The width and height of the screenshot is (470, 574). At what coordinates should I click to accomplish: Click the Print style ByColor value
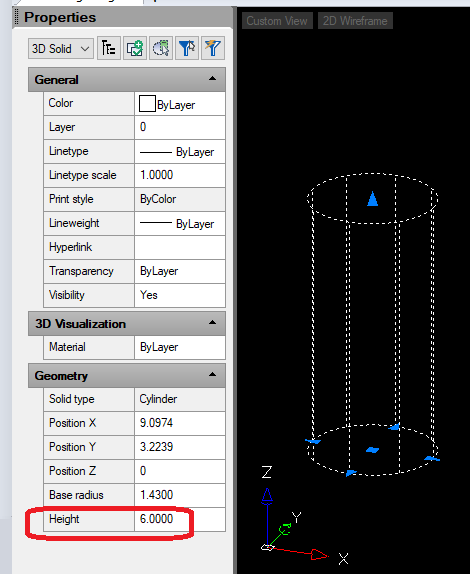(180, 200)
